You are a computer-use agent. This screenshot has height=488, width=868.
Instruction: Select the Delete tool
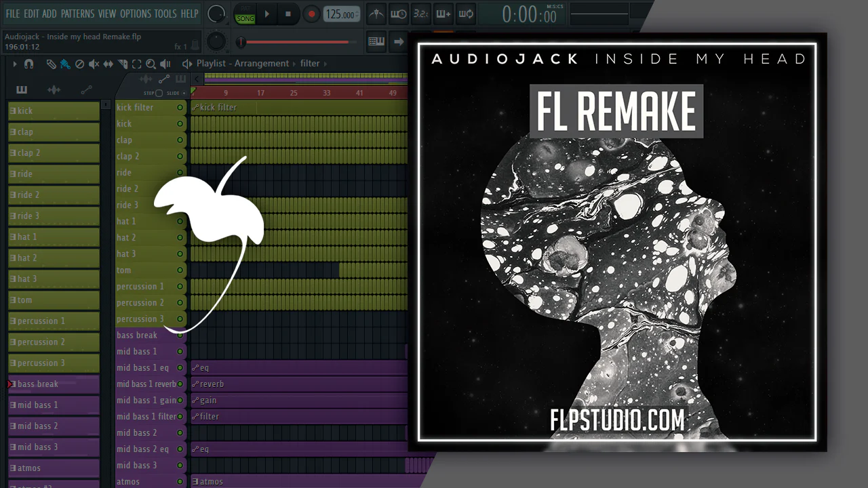79,64
